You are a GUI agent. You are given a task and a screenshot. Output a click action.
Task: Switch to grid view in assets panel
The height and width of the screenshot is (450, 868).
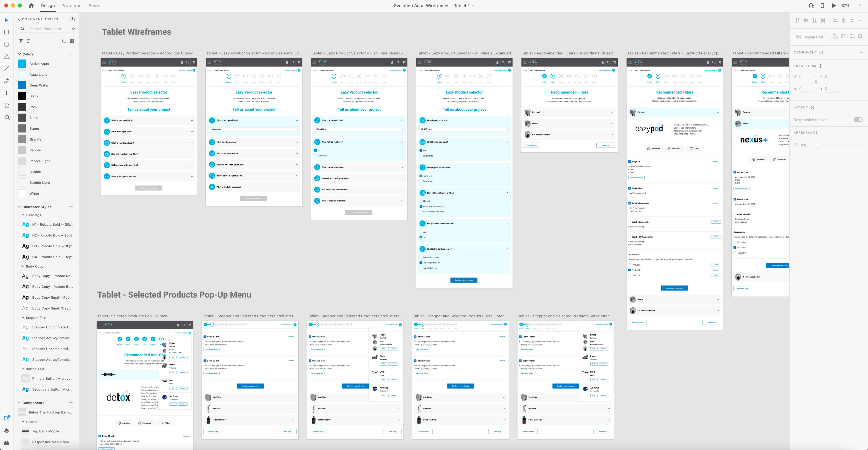72,41
